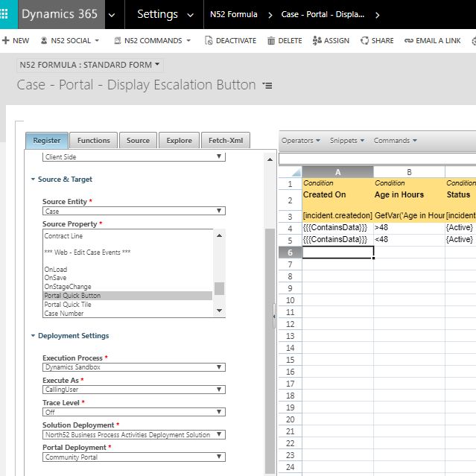
Task: Switch to the Register tab
Action: pyautogui.click(x=47, y=141)
